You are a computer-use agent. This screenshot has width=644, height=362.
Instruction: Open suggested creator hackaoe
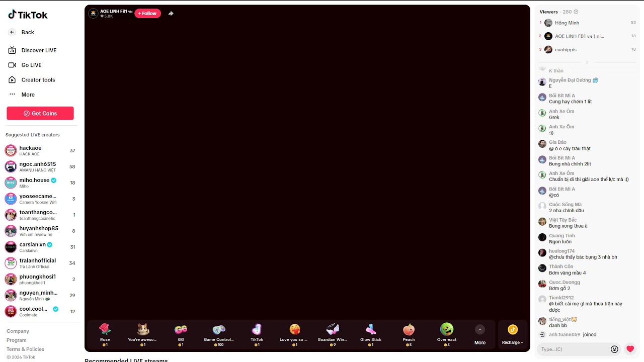point(40,150)
